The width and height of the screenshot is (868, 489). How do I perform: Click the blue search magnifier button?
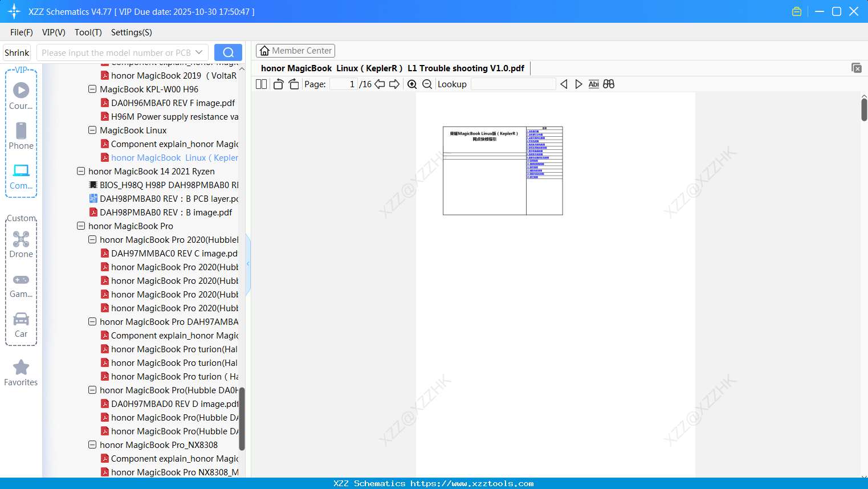pos(228,52)
